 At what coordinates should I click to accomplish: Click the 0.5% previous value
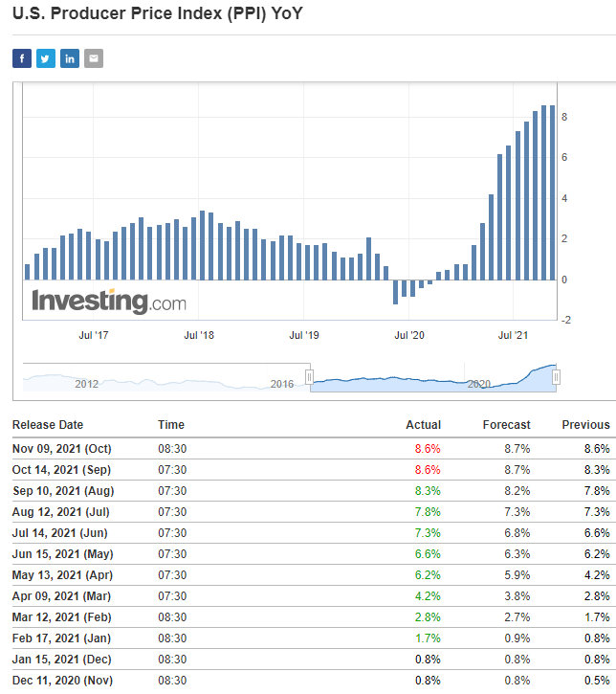tap(597, 681)
